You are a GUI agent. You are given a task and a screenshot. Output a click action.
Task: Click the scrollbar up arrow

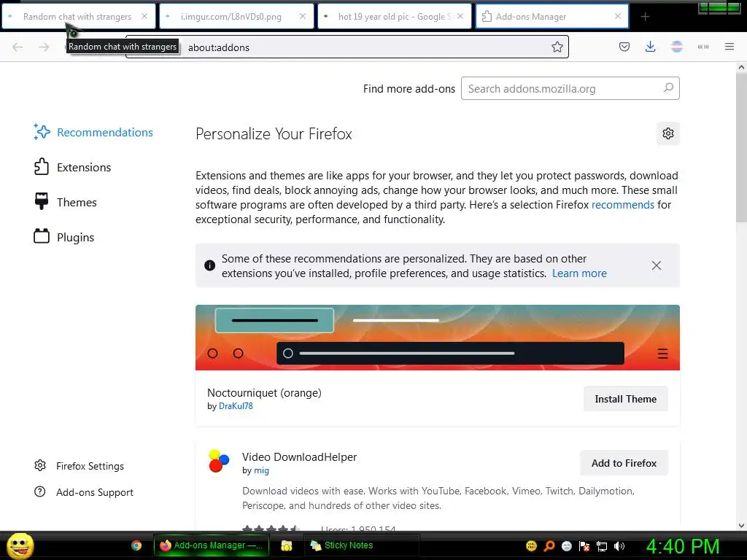[741, 67]
